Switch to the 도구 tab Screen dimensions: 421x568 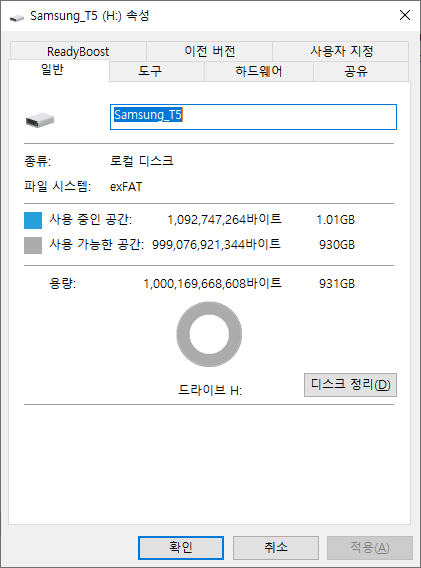pos(157,71)
